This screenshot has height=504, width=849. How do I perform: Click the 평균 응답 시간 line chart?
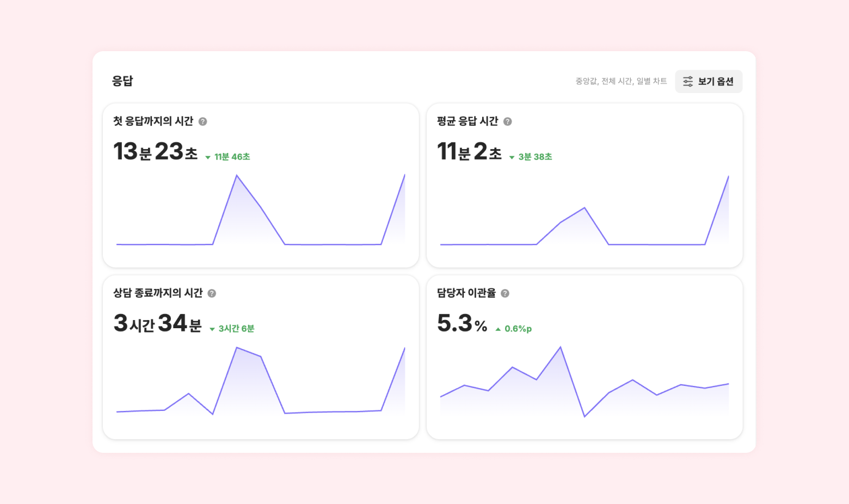(x=585, y=210)
